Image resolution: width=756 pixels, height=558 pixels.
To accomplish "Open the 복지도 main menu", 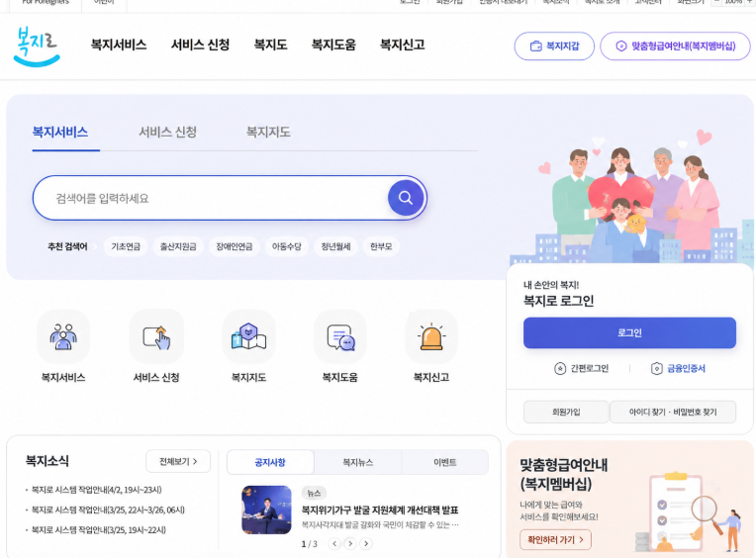I will 270,45.
